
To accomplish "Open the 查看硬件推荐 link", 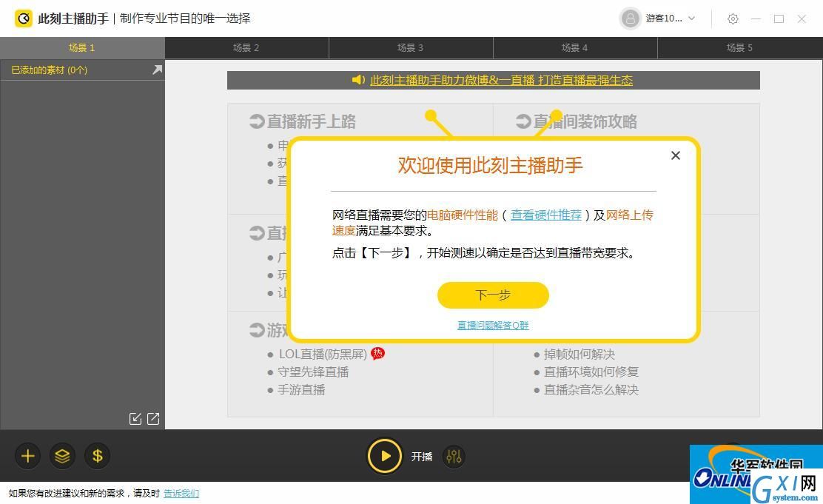I will point(546,215).
